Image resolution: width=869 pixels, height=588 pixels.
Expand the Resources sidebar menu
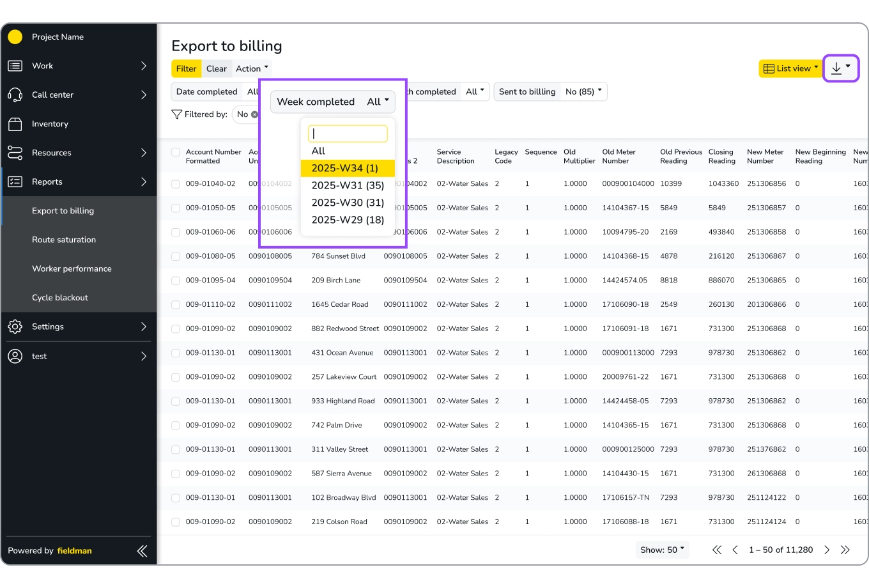(144, 153)
